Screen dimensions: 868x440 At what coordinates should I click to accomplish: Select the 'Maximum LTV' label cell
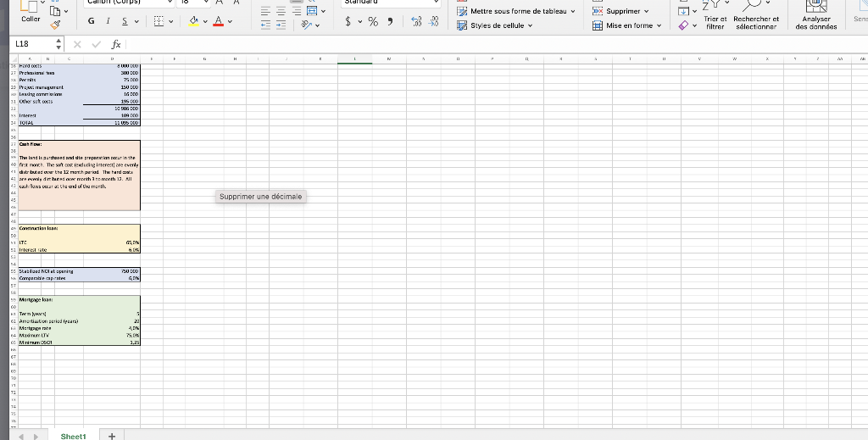[36, 335]
